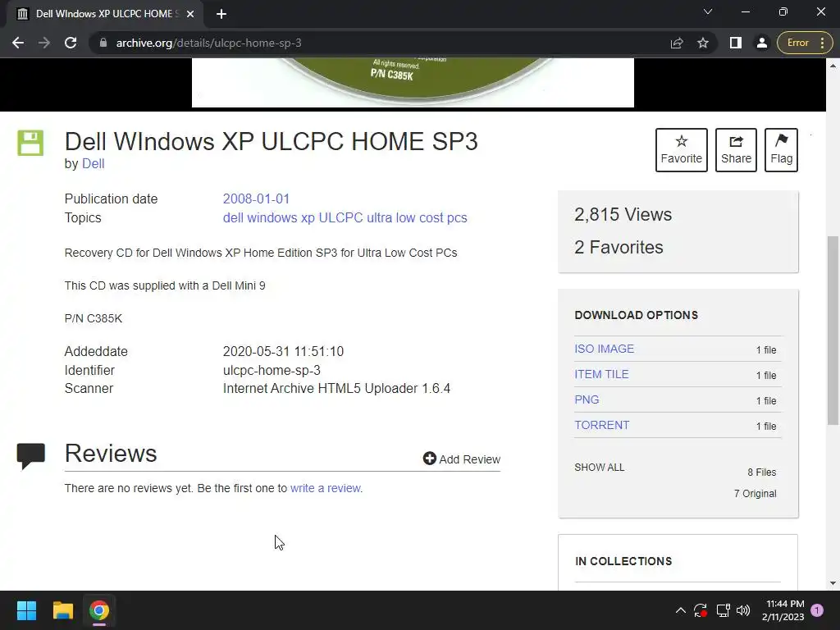Open the notification badge icon

(x=817, y=610)
